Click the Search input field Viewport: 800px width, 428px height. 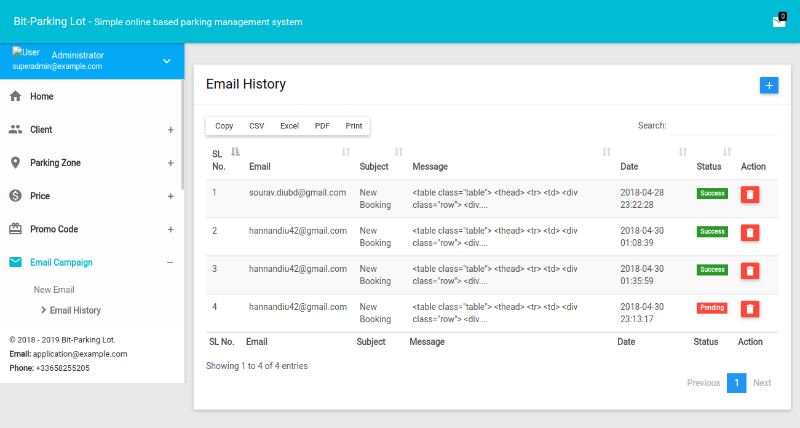723,126
